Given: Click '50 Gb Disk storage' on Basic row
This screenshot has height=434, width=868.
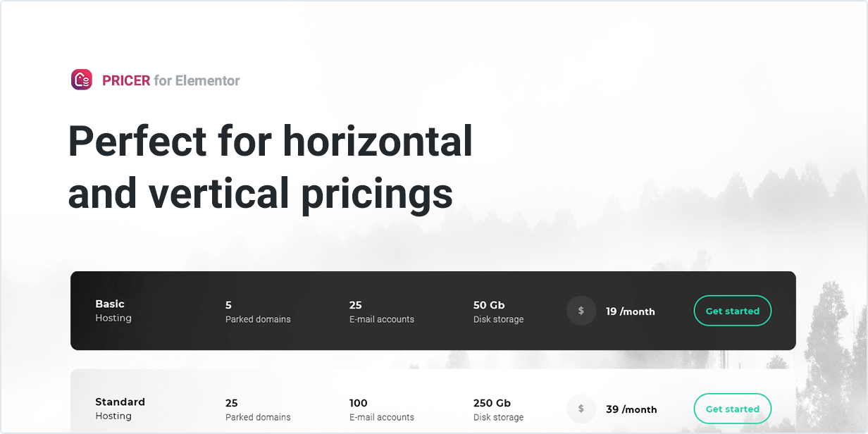Looking at the screenshot, I should (x=498, y=311).
